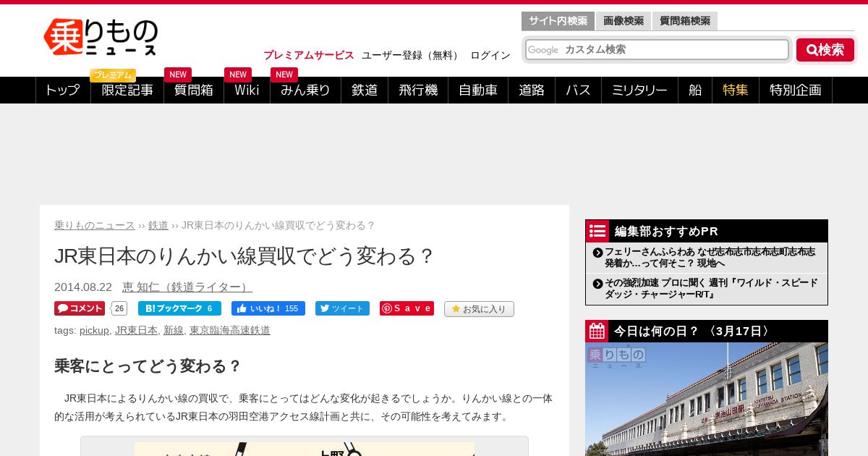Open author 恵 知仁（鉄道ライター） link
The width and height of the screenshot is (868, 456).
(x=187, y=287)
